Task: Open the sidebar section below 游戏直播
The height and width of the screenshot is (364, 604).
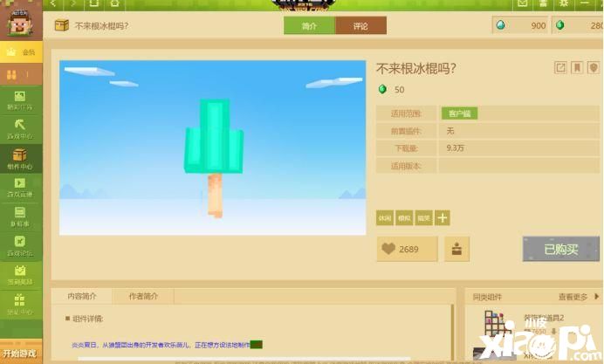Action: coord(21,217)
